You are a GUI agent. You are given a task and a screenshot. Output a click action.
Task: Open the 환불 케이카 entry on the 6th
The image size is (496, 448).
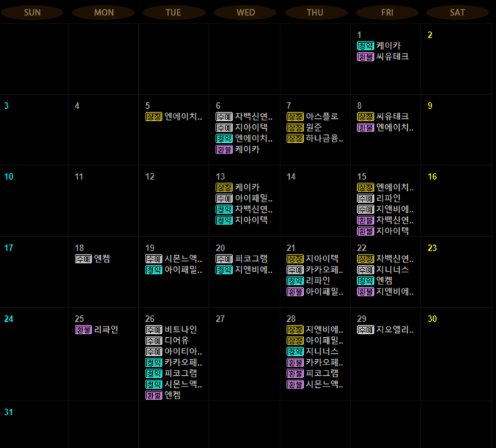click(x=238, y=150)
